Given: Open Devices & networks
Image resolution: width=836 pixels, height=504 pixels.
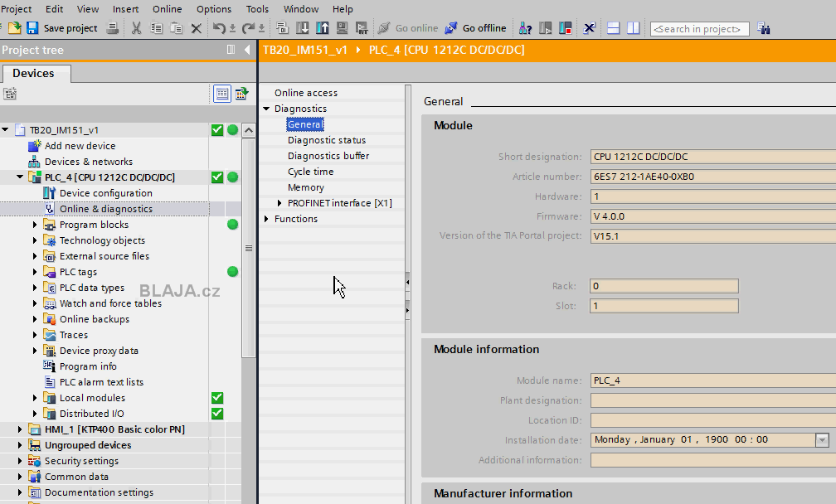Looking at the screenshot, I should [89, 162].
